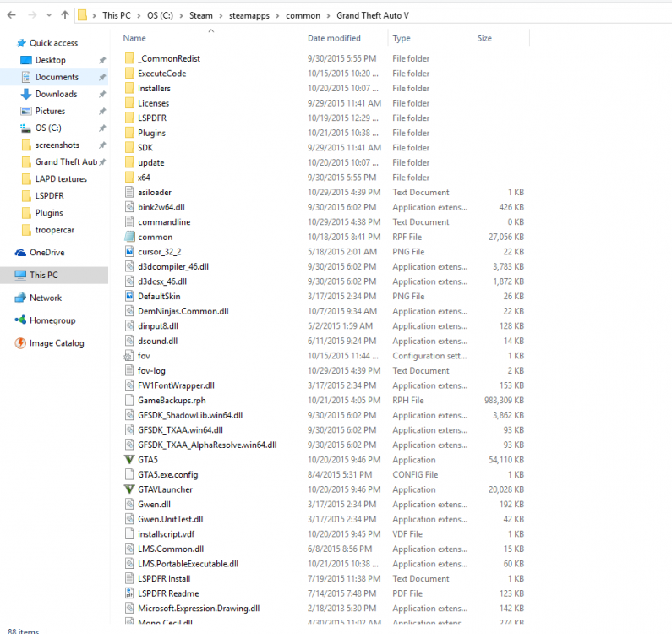The width and height of the screenshot is (672, 634).
Task: Click the Forward navigation arrow
Action: [32, 15]
